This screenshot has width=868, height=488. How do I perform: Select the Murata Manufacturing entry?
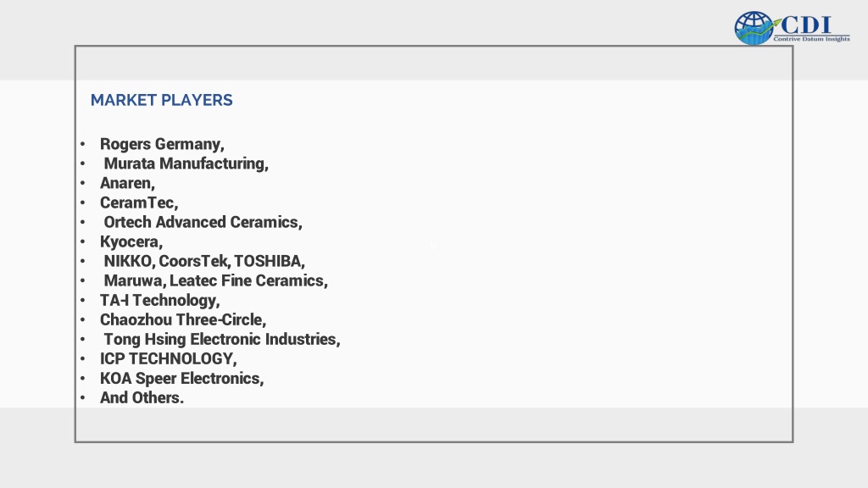186,164
